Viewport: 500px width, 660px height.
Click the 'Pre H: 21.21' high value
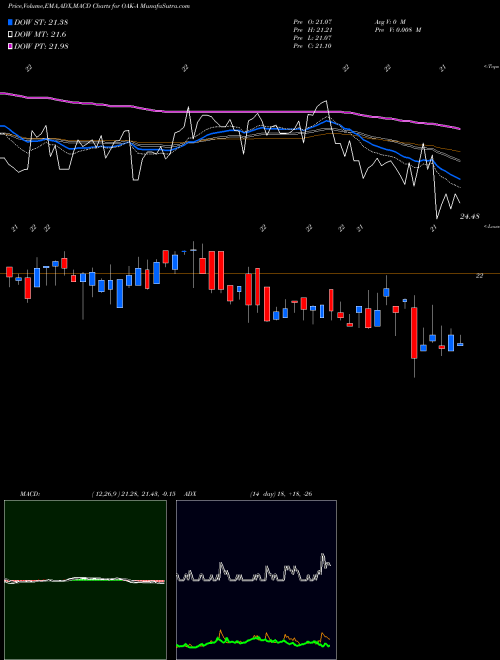313,30
